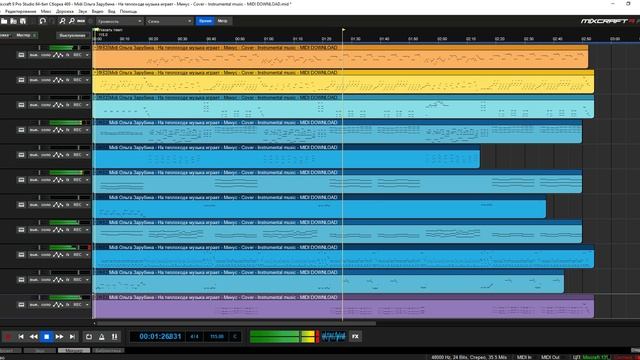Open the Редактирование menu
This screenshot has height=360, width=640.
coord(20,11)
